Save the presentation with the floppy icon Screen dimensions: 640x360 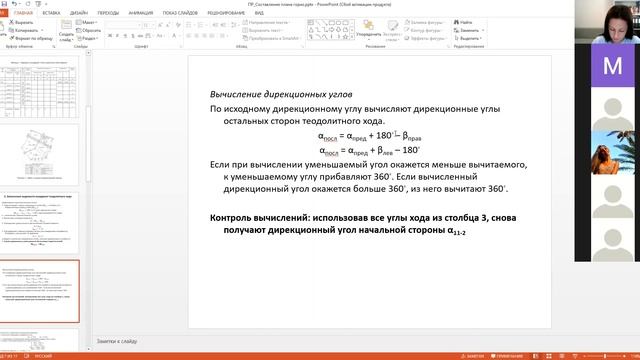click(x=4, y=4)
